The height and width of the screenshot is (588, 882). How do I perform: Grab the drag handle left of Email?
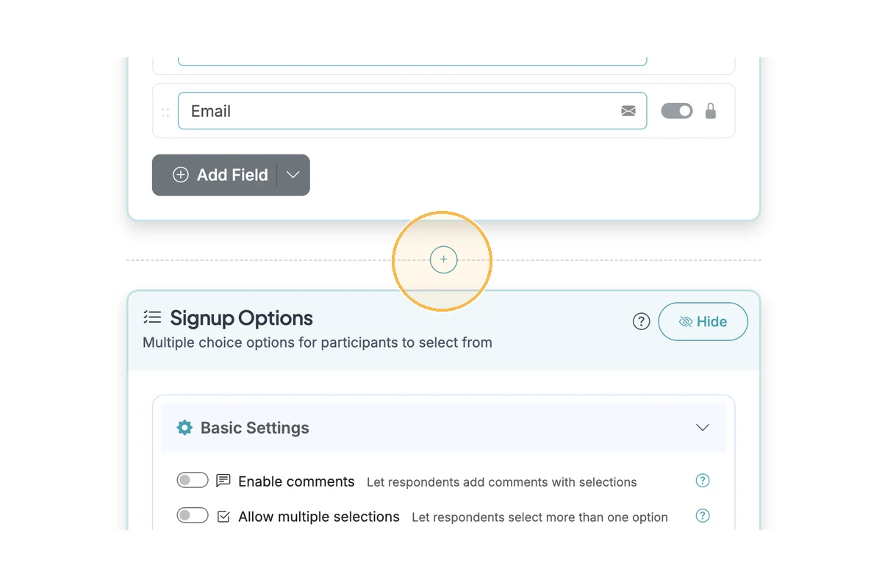click(165, 112)
